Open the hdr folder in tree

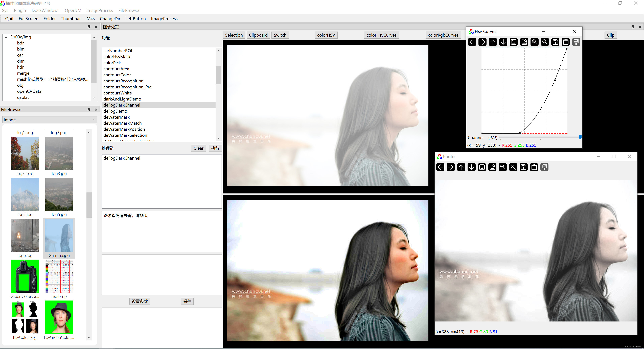point(20,67)
